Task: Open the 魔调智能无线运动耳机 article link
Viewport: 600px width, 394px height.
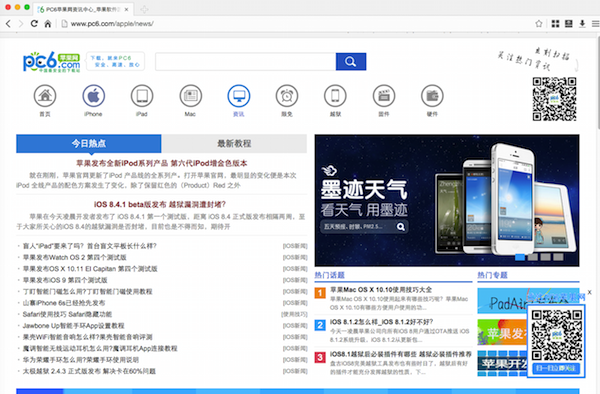Action: coord(100,348)
